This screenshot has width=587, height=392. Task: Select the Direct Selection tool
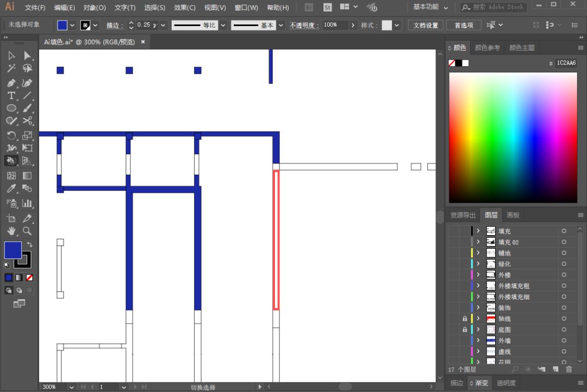(27, 56)
